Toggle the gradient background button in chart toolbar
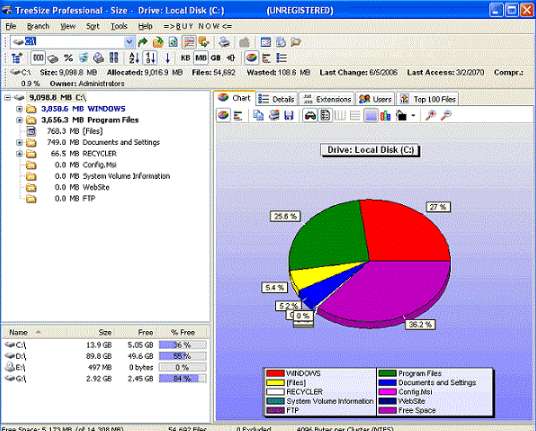Viewport: 536px width, 431px height. pyautogui.click(x=371, y=116)
